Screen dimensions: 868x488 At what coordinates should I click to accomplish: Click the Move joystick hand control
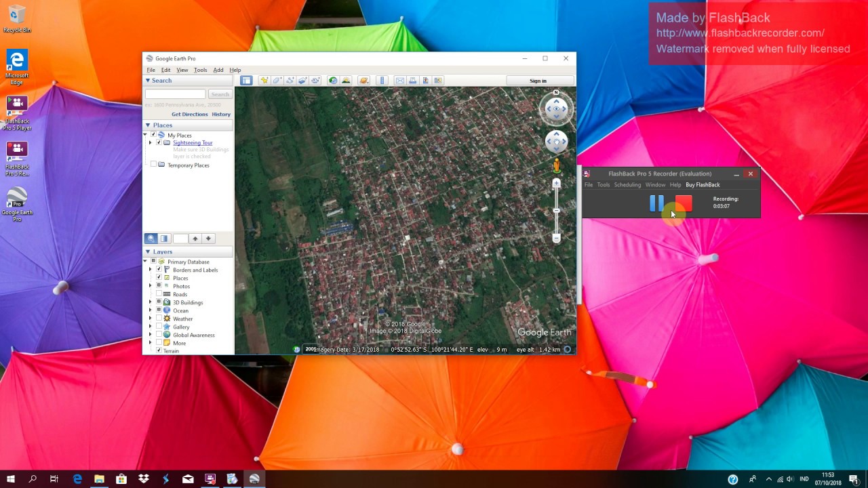(556, 141)
